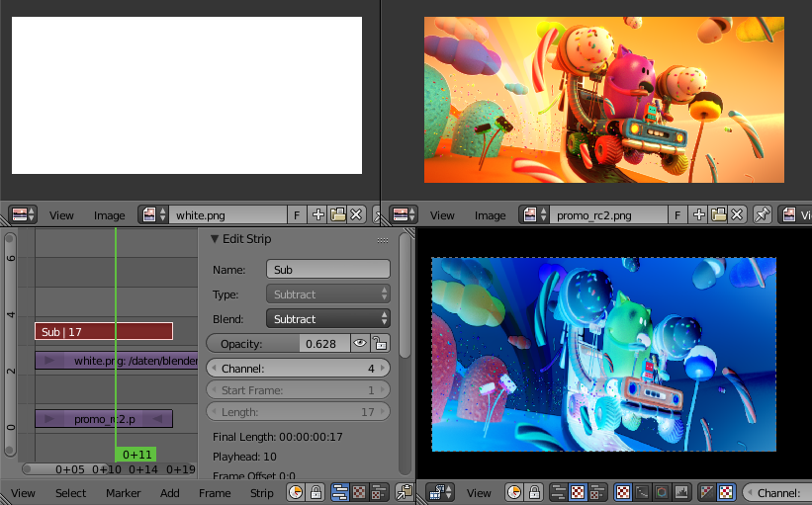
Task: Open Image menu in white.png editor
Action: coord(109,215)
